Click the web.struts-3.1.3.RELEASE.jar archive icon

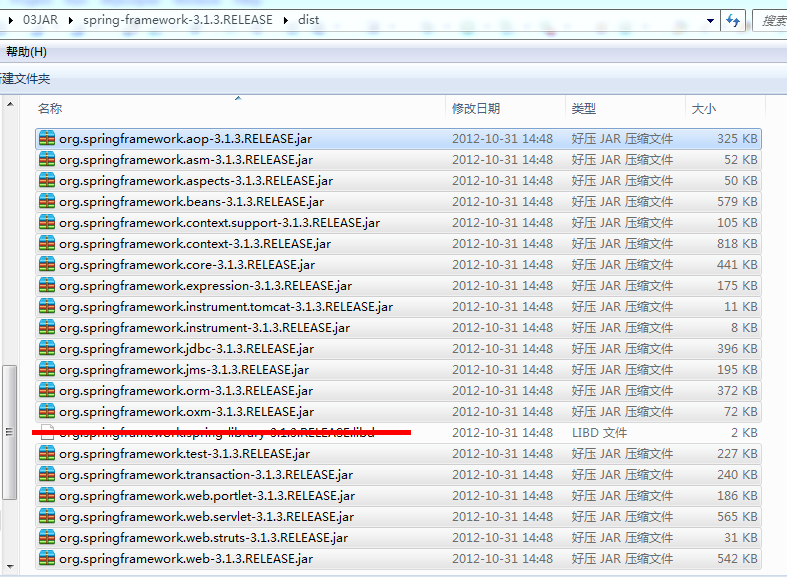pyautogui.click(x=47, y=538)
